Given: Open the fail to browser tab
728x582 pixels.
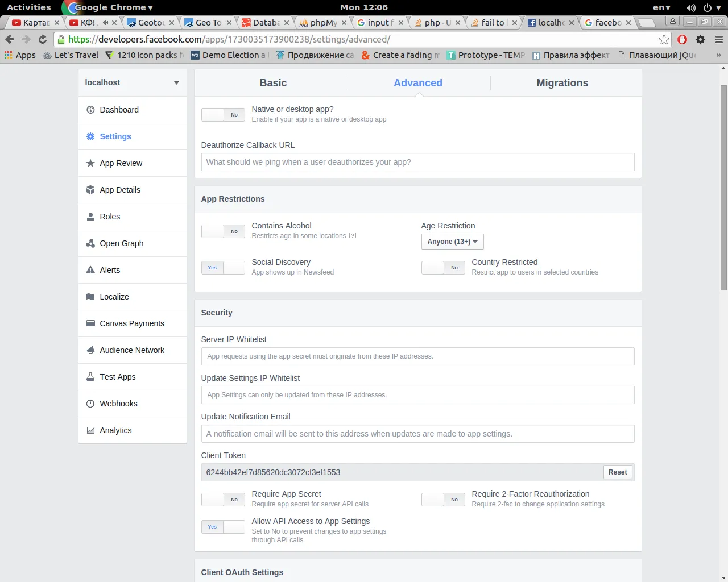Looking at the screenshot, I should 493,23.
